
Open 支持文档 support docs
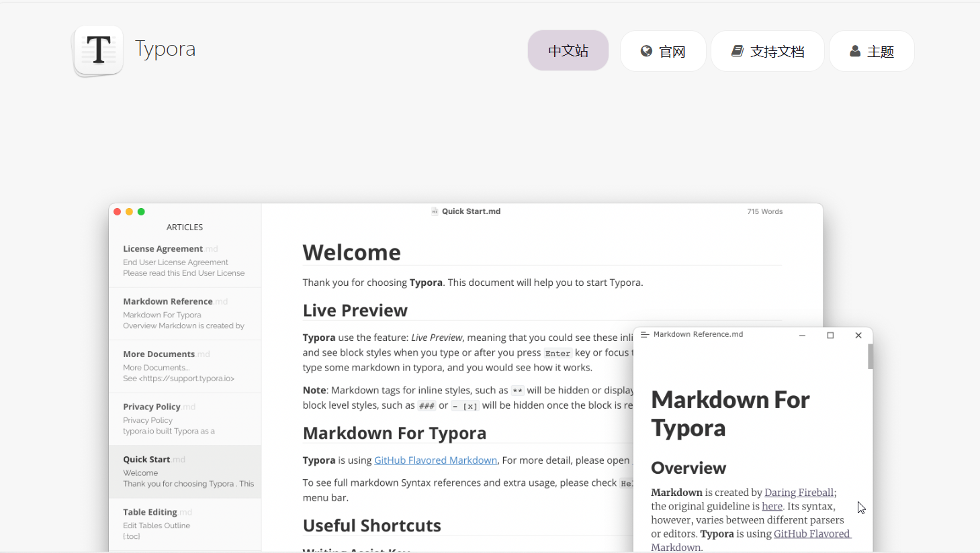(x=767, y=51)
